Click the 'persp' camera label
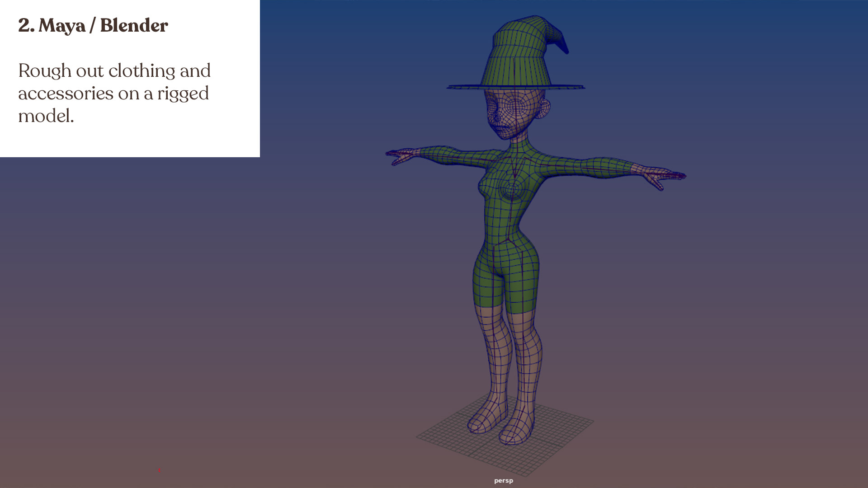This screenshot has height=488, width=868. 503,481
